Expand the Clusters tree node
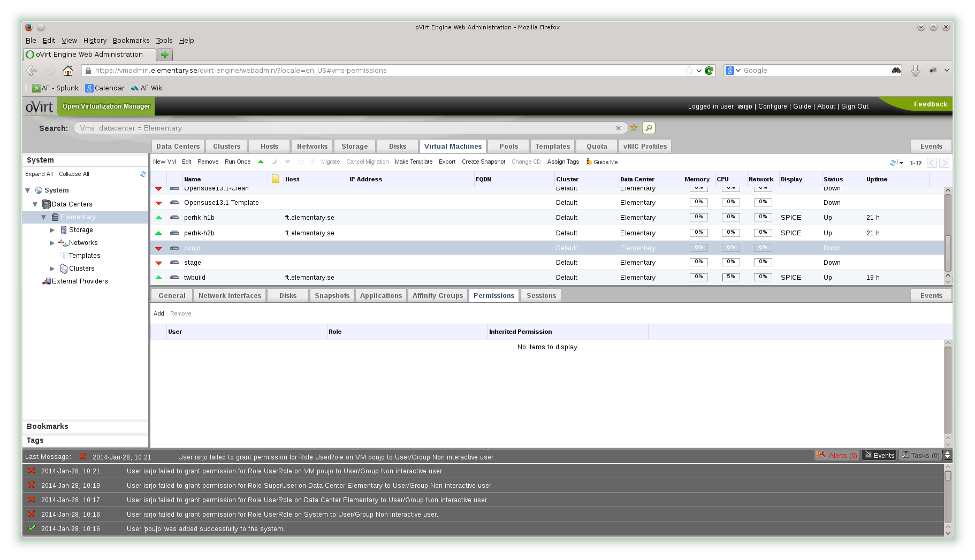The image size is (975, 560). pos(52,269)
